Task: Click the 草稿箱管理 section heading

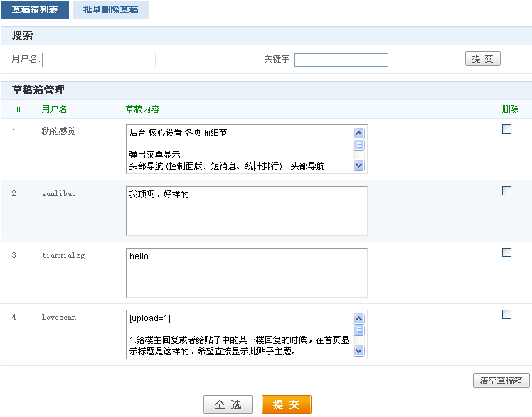Action: click(38, 90)
